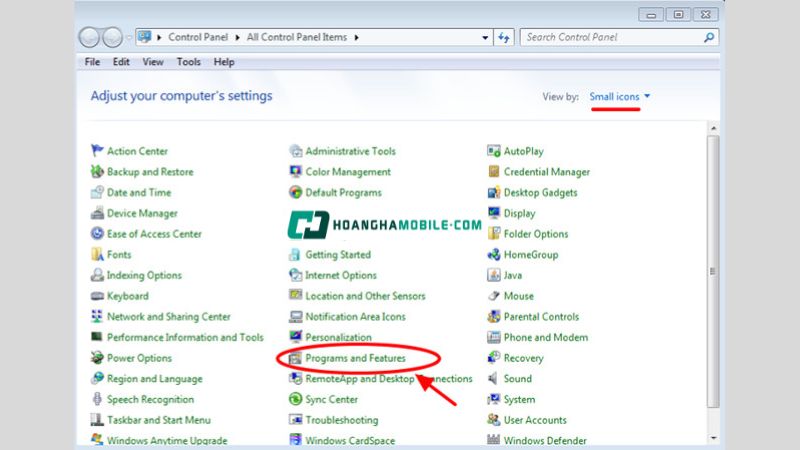Screen dimensions: 800x450
Task: Click the vertical scrollbar down arrow
Action: click(712, 437)
